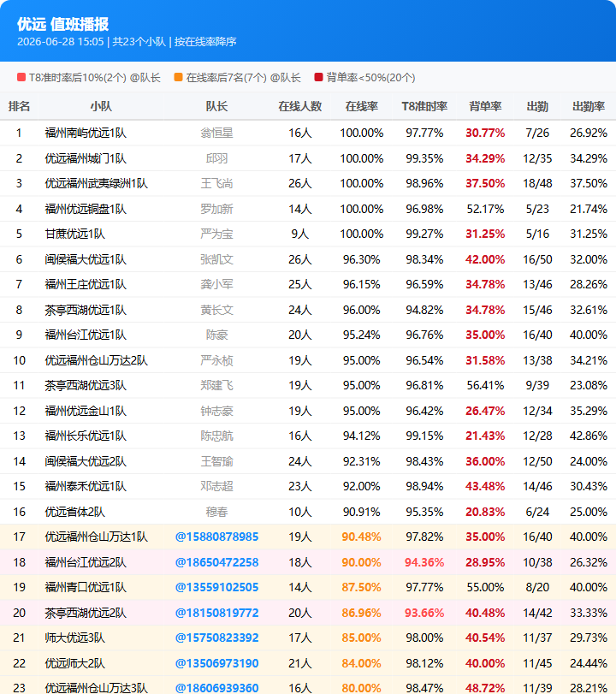Open mention link @18150819772

click(x=216, y=613)
